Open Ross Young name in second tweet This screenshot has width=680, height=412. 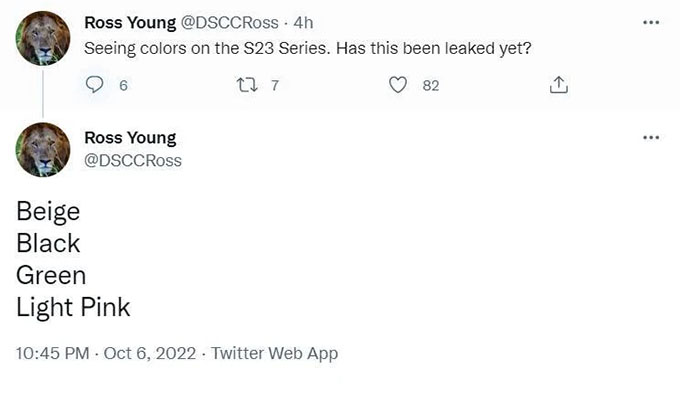tap(130, 138)
